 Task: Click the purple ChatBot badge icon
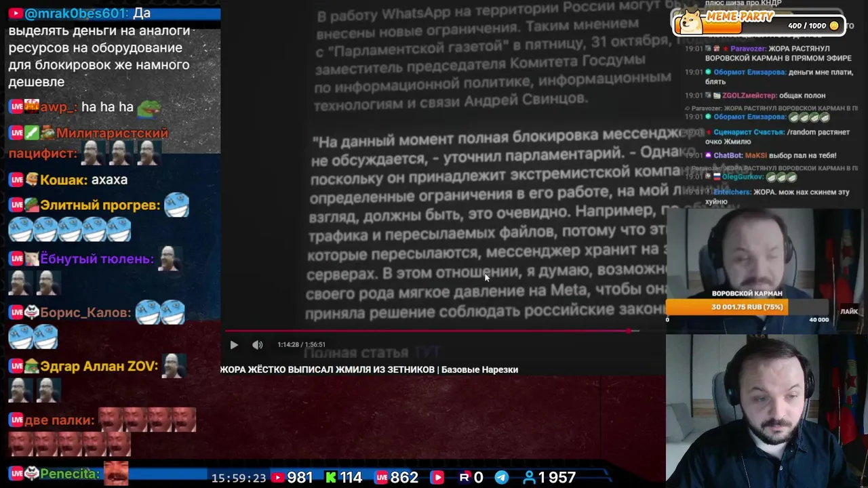708,155
